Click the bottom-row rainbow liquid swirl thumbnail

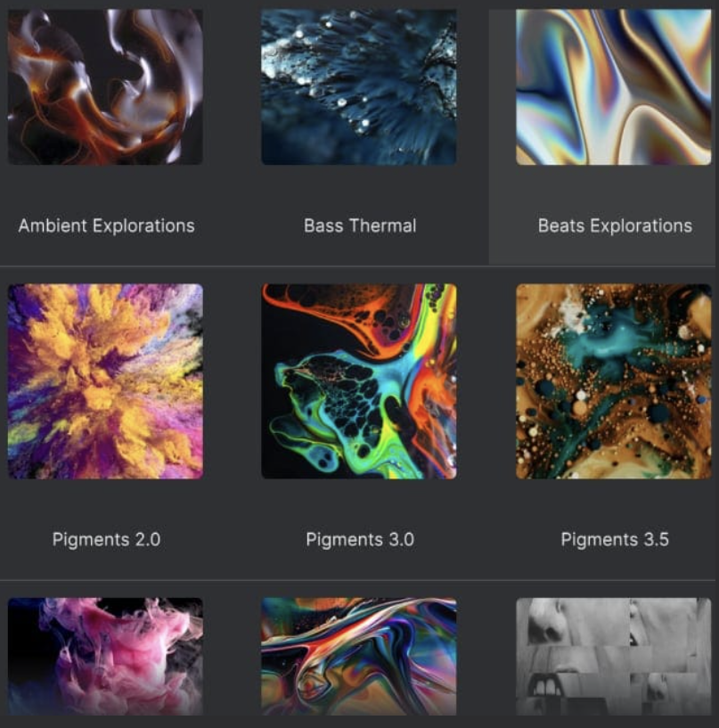tap(358, 656)
